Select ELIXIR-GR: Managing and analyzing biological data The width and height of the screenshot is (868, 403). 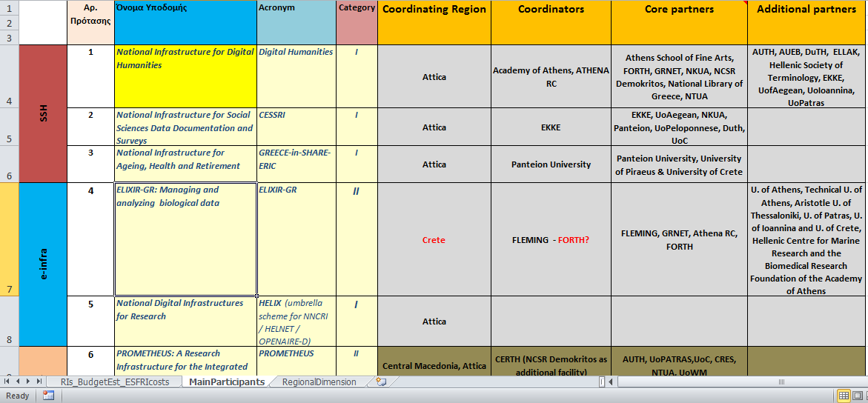point(185,240)
